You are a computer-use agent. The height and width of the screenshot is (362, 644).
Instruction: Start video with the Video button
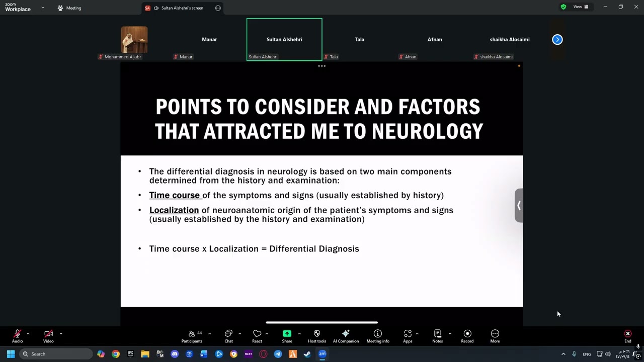[48, 336]
